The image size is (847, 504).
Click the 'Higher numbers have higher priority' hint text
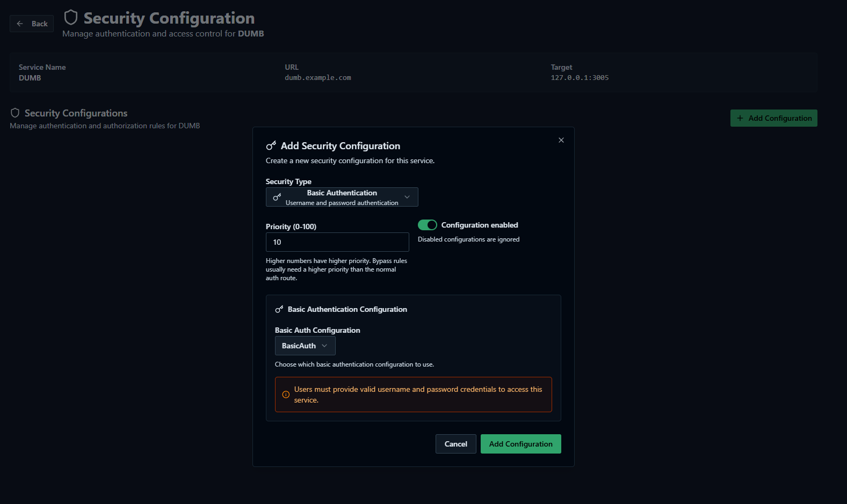pos(337,269)
